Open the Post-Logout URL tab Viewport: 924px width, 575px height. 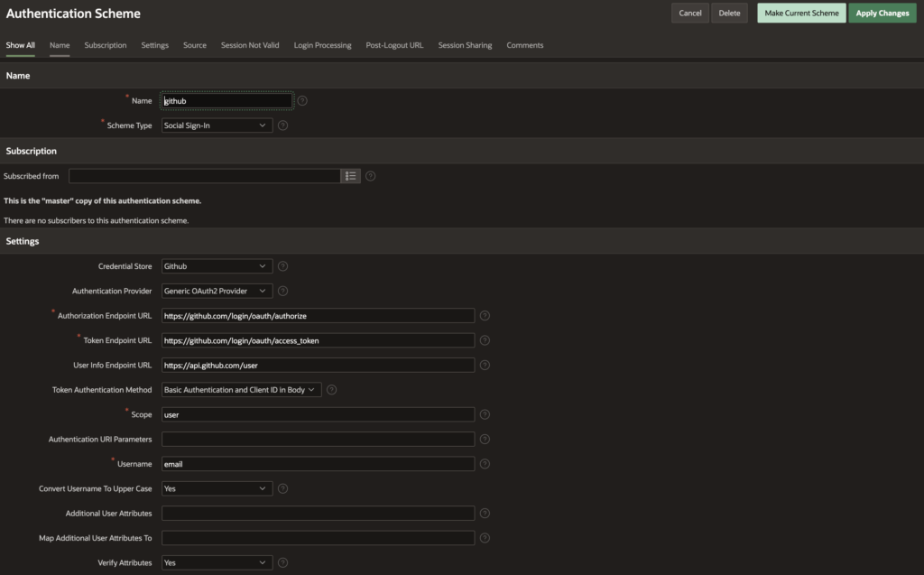click(394, 45)
